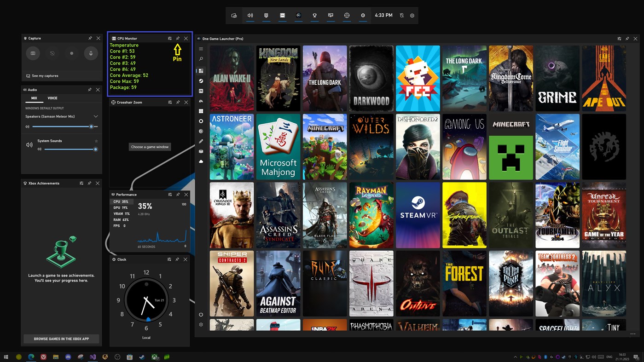Screen dimensions: 644x362
Task: Open the Widget Menu in the Game Bar toolbar
Action: pyautogui.click(x=233, y=15)
